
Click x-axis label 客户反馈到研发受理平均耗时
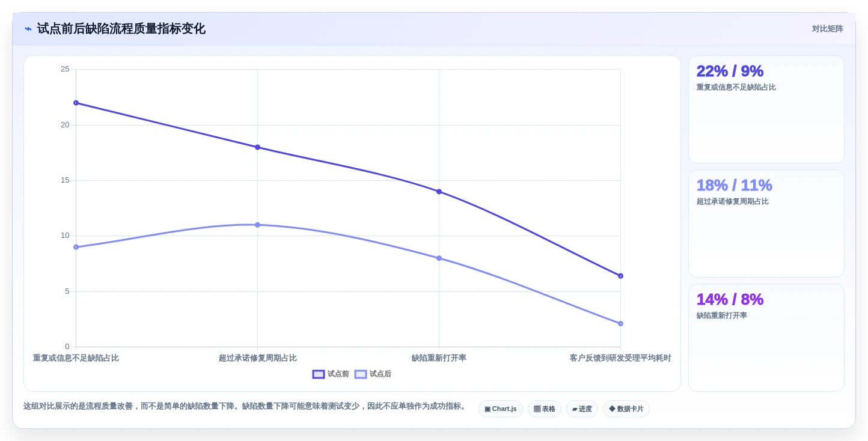(620, 358)
